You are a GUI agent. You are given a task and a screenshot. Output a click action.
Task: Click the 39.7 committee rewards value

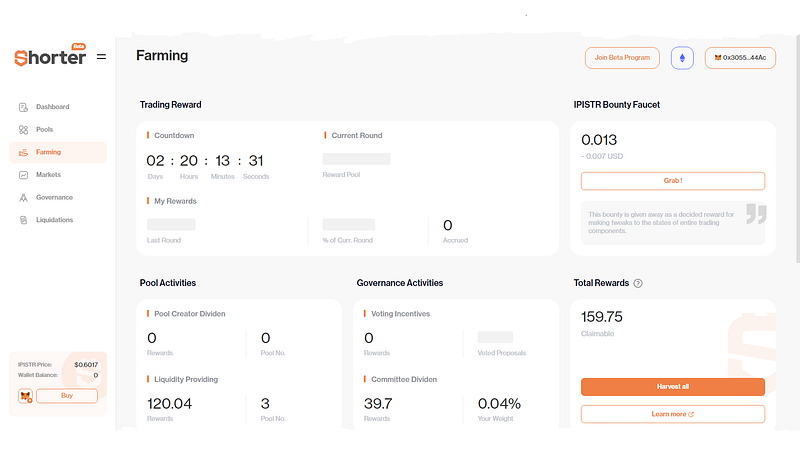pyautogui.click(x=378, y=404)
